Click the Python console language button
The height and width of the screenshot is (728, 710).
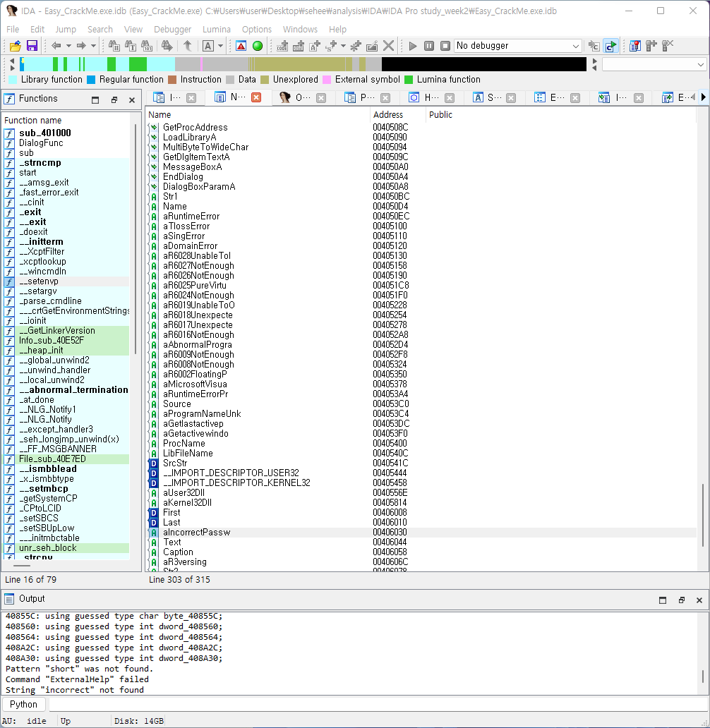23,704
